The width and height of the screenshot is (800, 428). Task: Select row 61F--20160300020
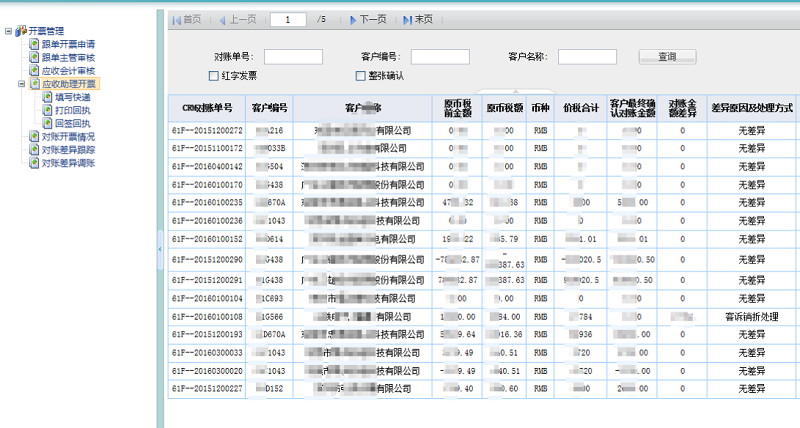click(482, 371)
